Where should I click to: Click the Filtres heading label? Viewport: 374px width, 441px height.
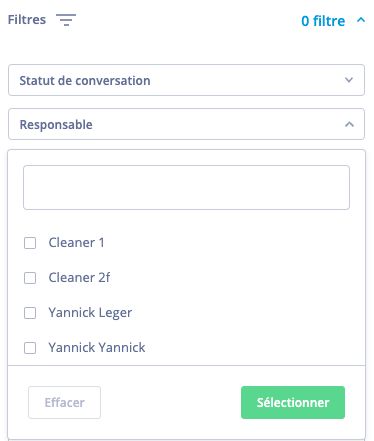(x=27, y=20)
